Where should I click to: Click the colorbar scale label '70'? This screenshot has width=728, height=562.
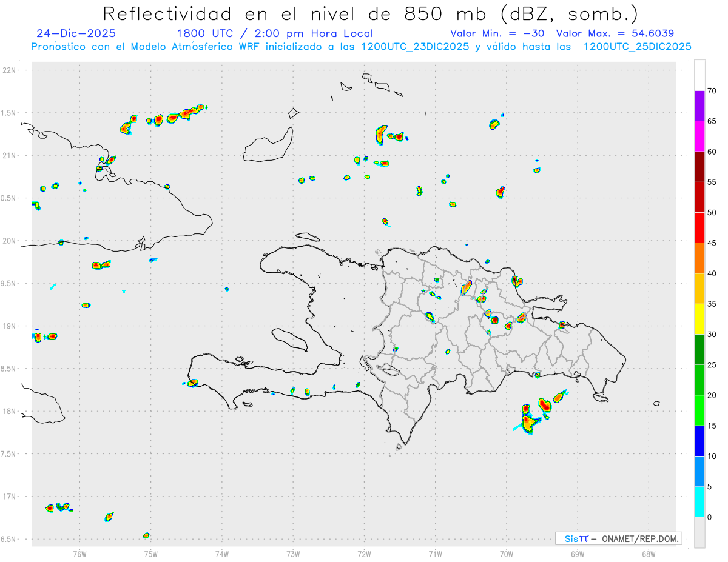712,91
